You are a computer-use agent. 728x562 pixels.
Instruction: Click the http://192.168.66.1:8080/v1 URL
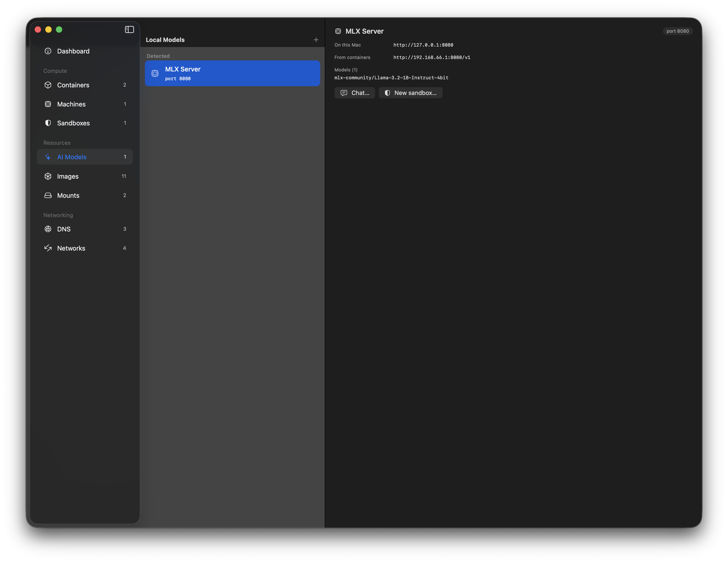click(x=432, y=57)
